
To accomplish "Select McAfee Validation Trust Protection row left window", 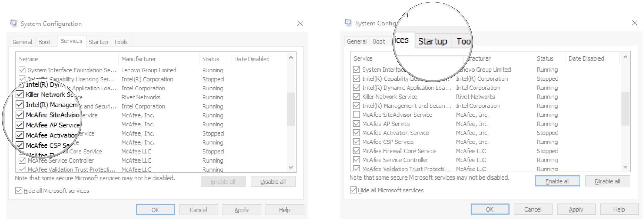I will pos(150,169).
